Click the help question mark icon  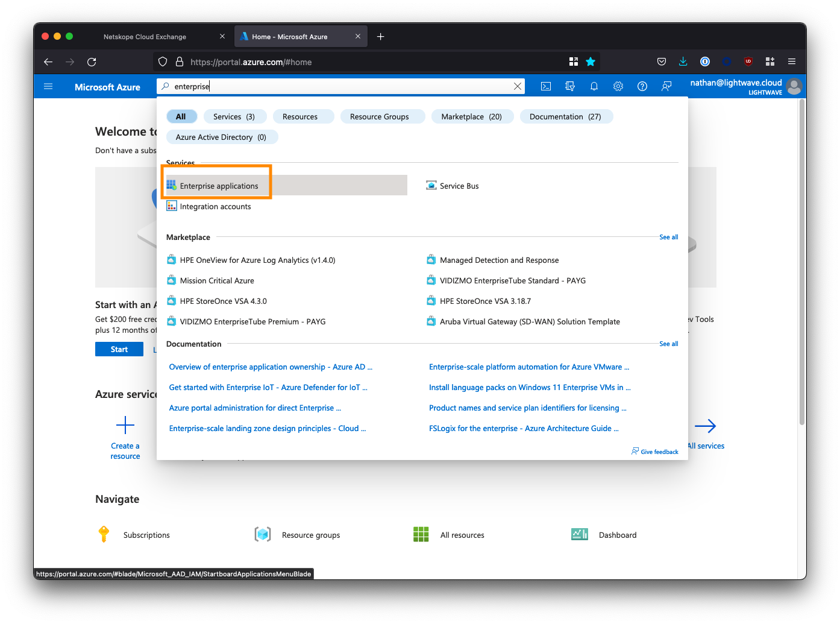pos(642,86)
